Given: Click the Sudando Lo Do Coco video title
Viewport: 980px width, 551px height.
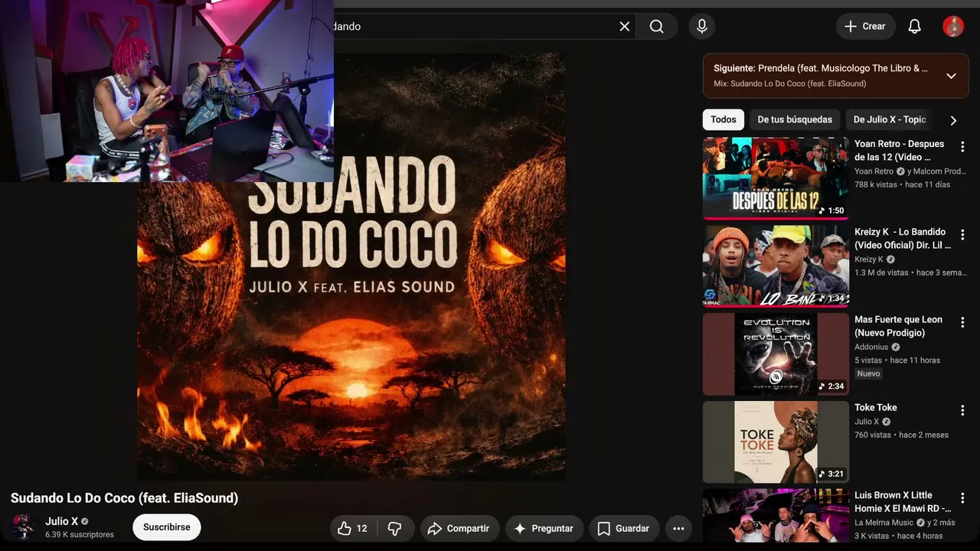Looking at the screenshot, I should (124, 498).
